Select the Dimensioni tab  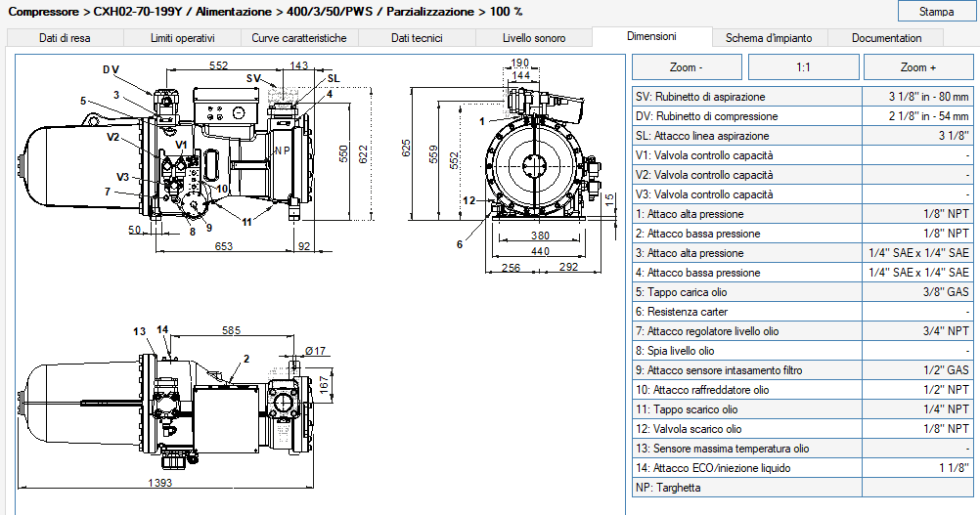point(652,36)
